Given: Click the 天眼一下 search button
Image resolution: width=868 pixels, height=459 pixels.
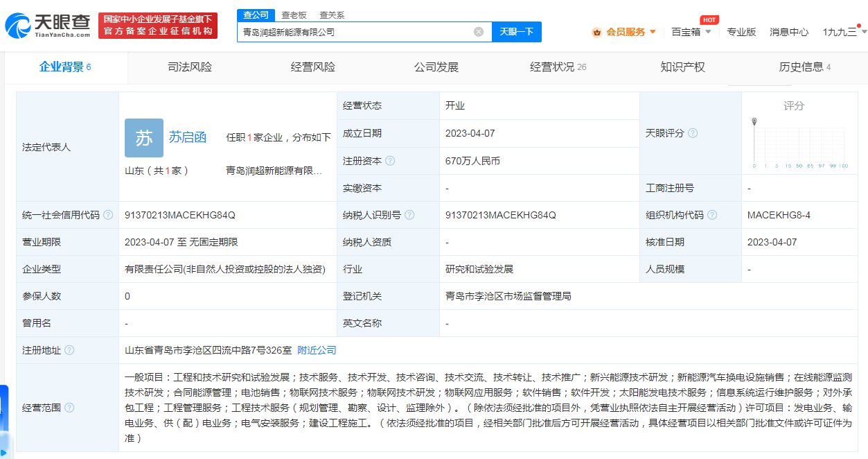Looking at the screenshot, I should pyautogui.click(x=517, y=32).
